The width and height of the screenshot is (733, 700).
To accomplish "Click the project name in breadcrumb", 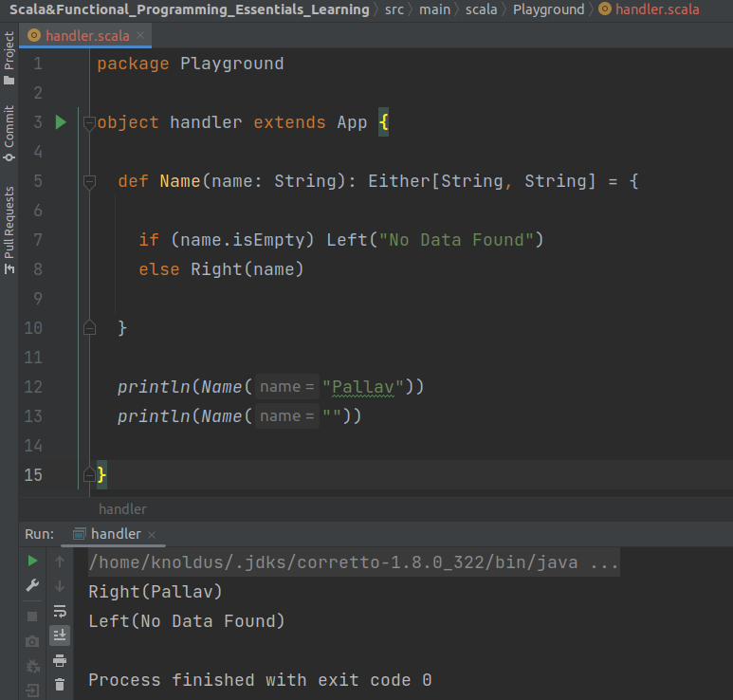I will pyautogui.click(x=190, y=9).
